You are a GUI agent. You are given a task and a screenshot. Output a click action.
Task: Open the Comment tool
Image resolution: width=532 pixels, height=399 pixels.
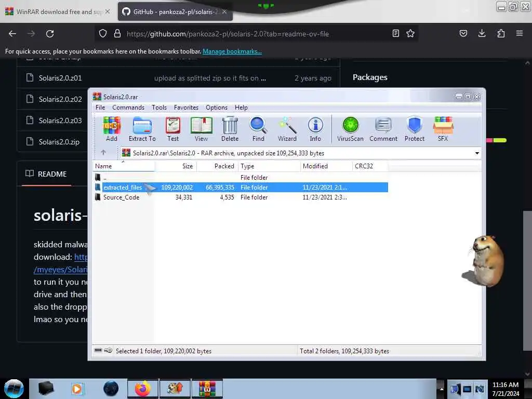click(383, 129)
